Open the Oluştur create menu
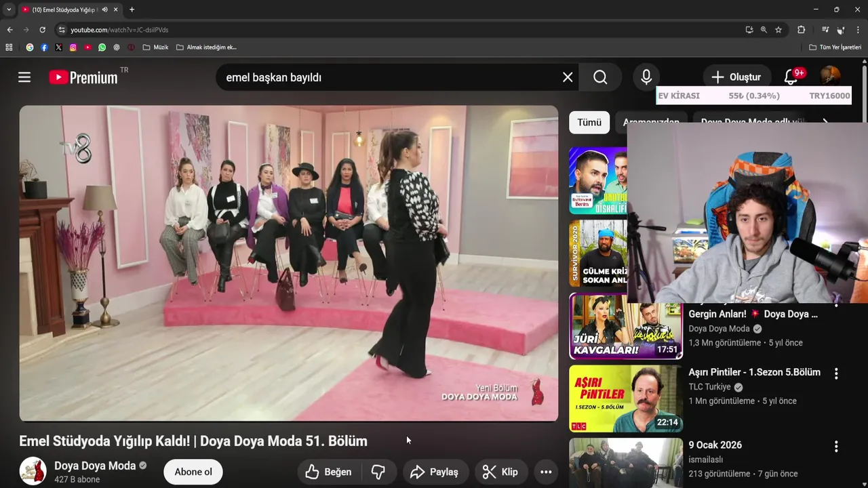 (736, 77)
